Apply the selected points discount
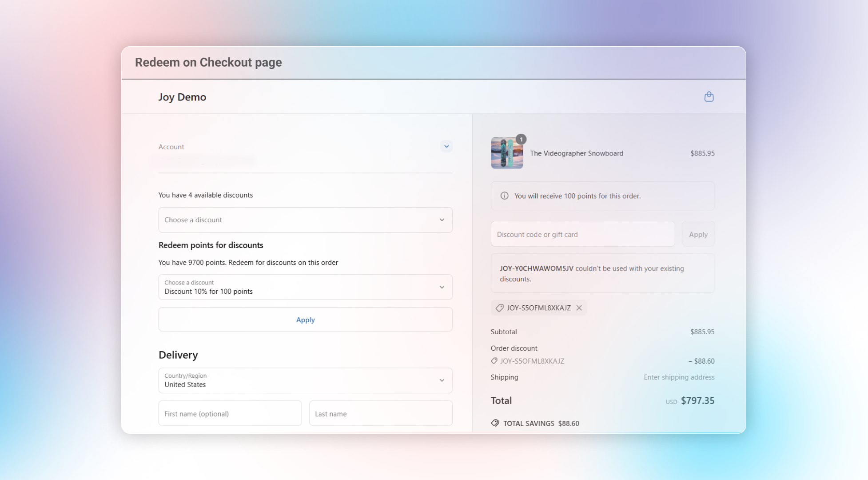This screenshot has height=480, width=868. pos(305,320)
